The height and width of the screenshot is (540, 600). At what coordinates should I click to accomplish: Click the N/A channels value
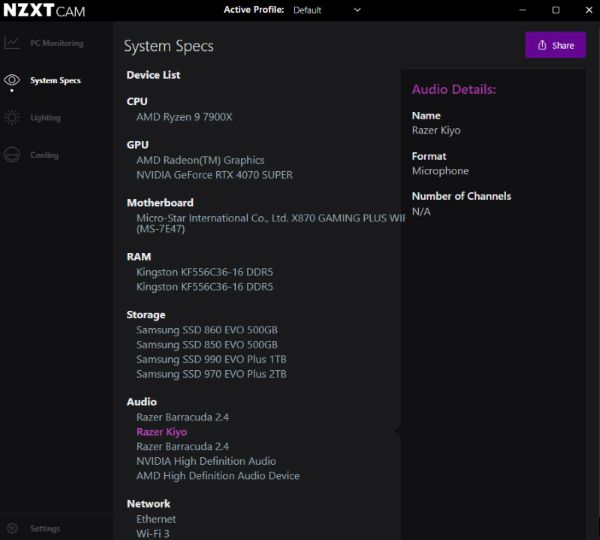[421, 211]
